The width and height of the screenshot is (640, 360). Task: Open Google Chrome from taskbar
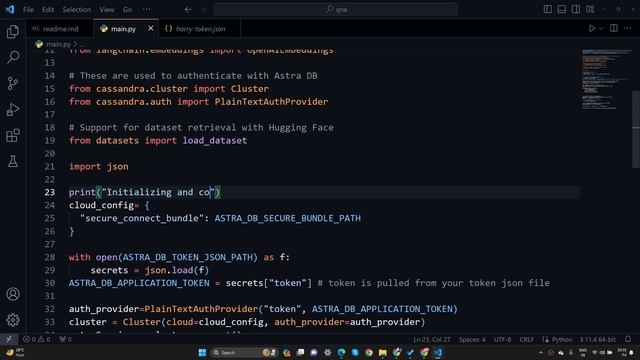coord(369,352)
